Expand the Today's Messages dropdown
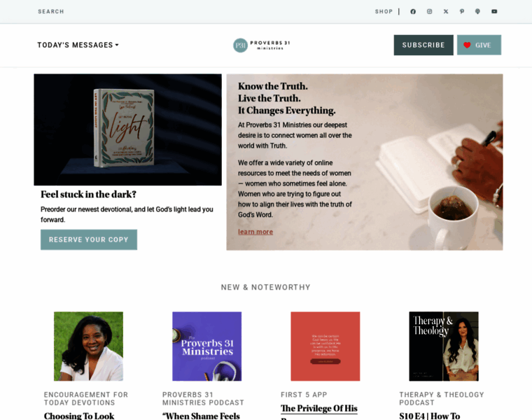 pos(78,45)
